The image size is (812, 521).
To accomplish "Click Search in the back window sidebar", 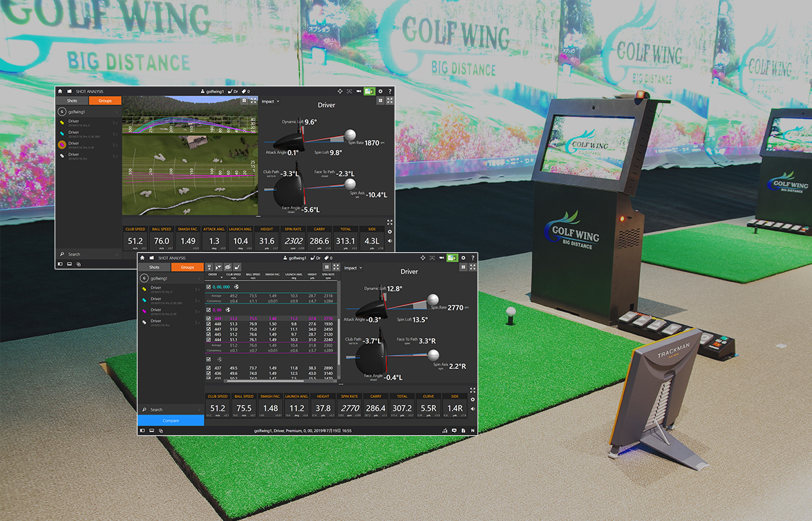I will [x=88, y=254].
